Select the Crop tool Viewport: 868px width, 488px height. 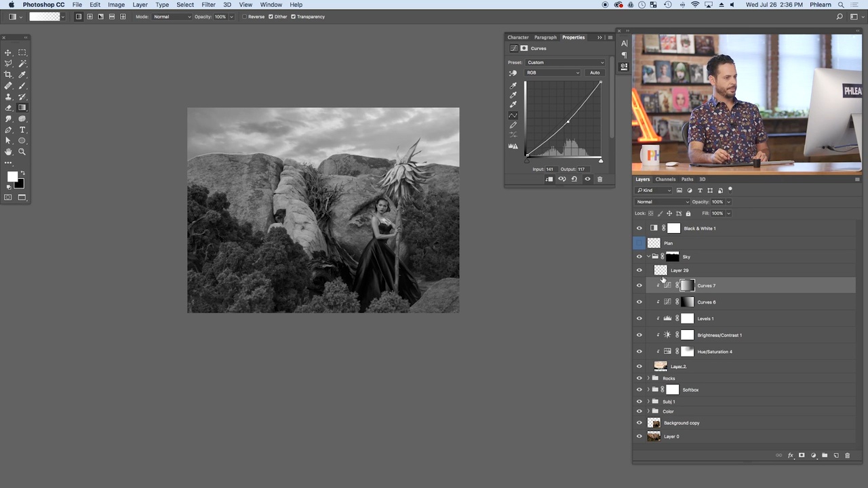pos(8,75)
